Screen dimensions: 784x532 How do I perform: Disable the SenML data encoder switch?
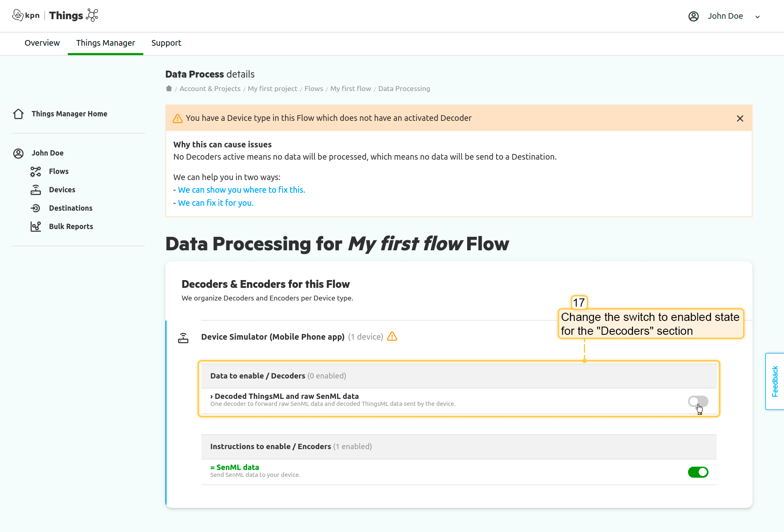698,472
